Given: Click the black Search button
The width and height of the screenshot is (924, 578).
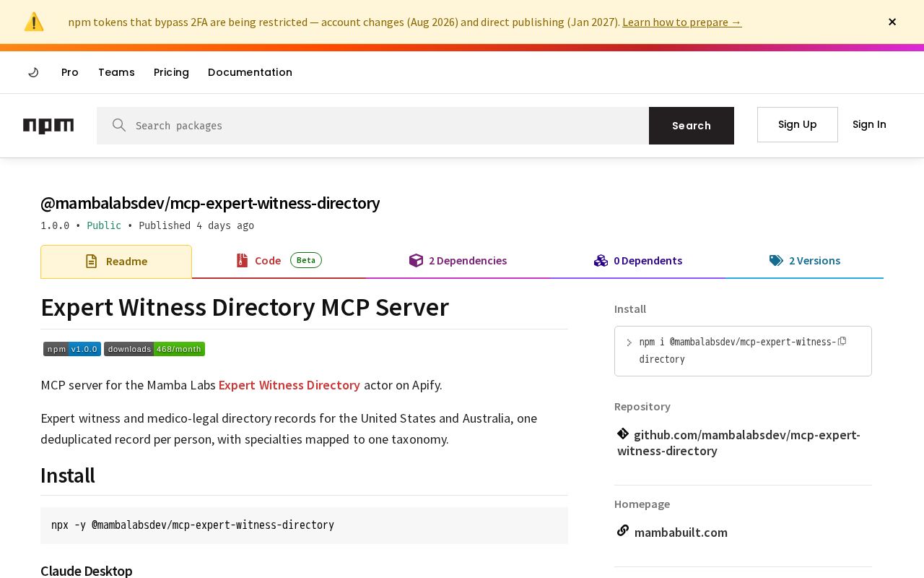Looking at the screenshot, I should 692,126.
